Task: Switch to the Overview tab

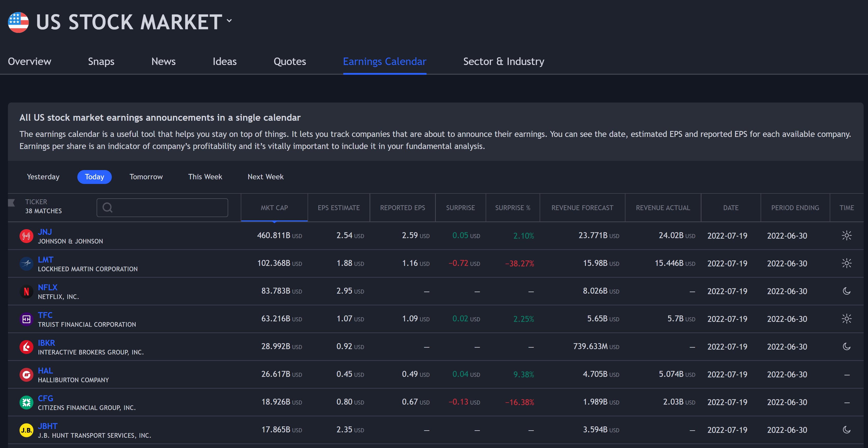Action: (30, 61)
